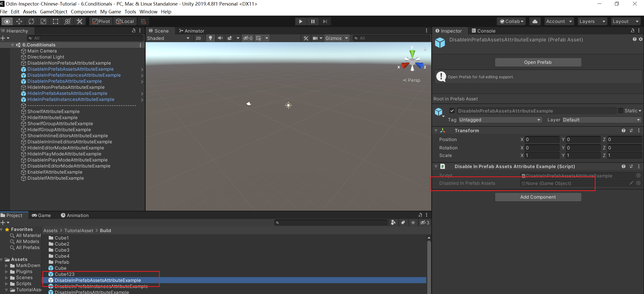
Task: Click the Position X input field
Action: [542, 140]
